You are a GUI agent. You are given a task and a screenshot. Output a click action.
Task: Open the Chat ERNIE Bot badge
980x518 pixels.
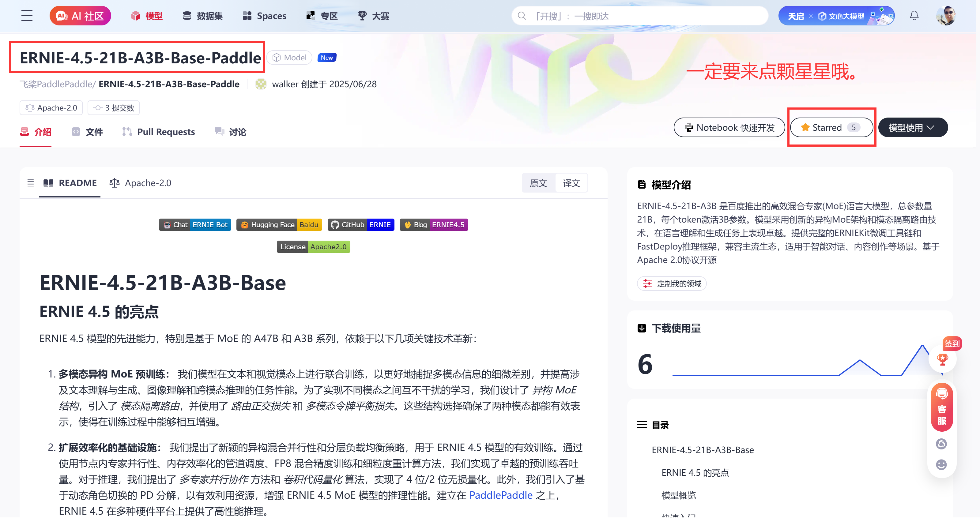[x=195, y=224]
